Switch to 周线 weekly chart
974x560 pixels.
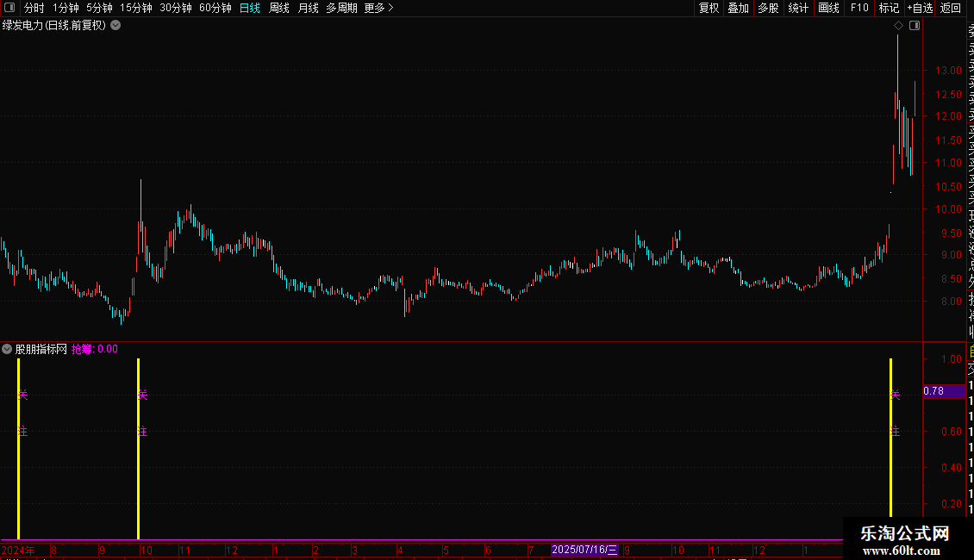coord(279,8)
